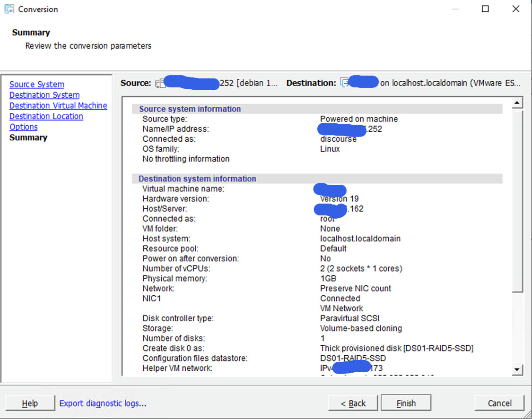Click the 'Create disk 0 as:' label
532x419 pixels.
click(174, 348)
